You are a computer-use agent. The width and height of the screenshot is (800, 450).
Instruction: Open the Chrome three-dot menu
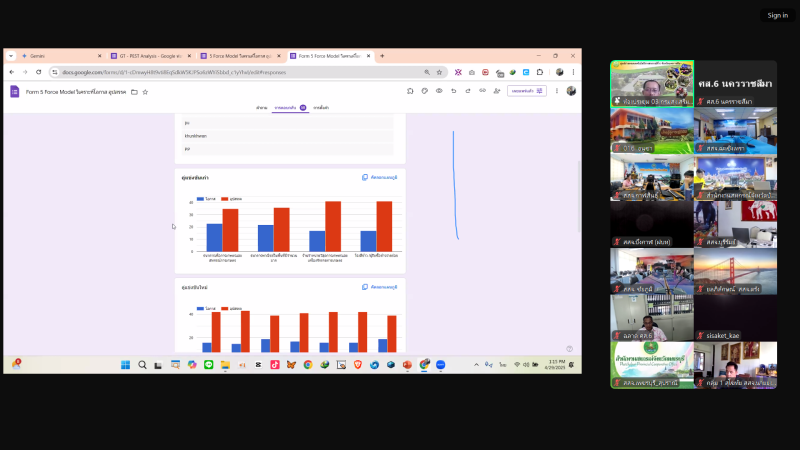(x=573, y=72)
